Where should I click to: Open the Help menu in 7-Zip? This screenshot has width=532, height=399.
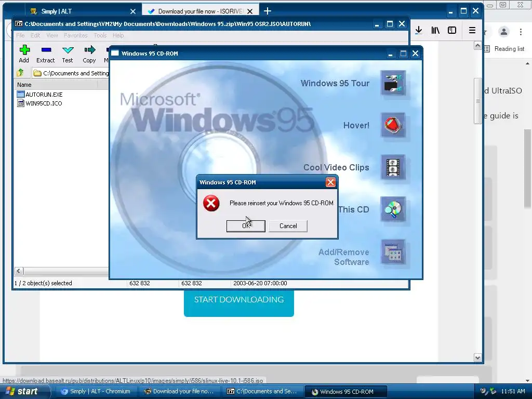(x=118, y=35)
